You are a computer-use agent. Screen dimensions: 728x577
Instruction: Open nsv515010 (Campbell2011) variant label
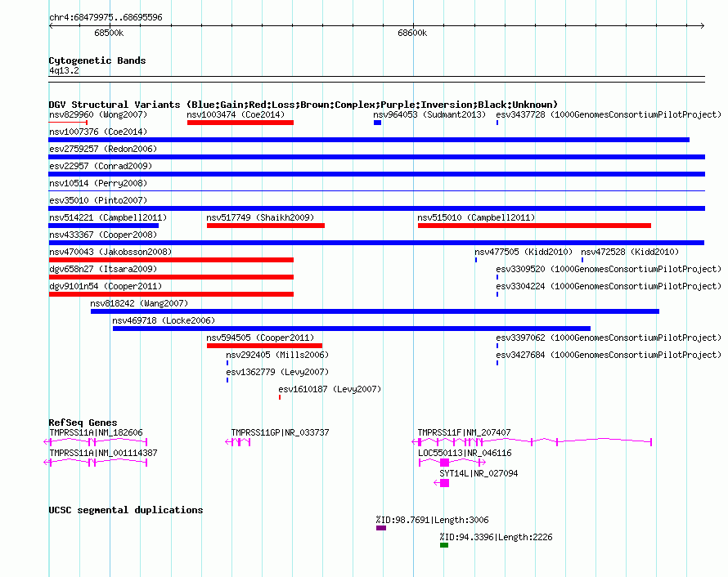pos(476,217)
